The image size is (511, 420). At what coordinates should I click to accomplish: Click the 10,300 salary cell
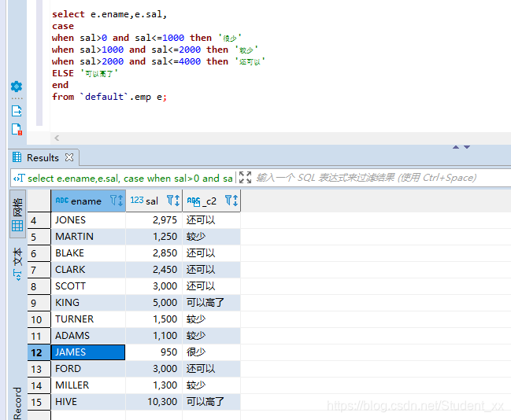pos(154,402)
